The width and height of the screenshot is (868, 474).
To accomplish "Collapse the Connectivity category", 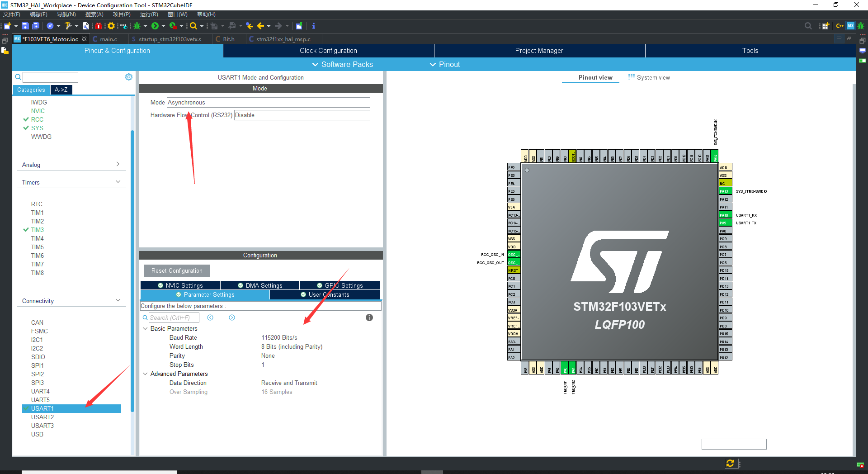I will pos(71,301).
